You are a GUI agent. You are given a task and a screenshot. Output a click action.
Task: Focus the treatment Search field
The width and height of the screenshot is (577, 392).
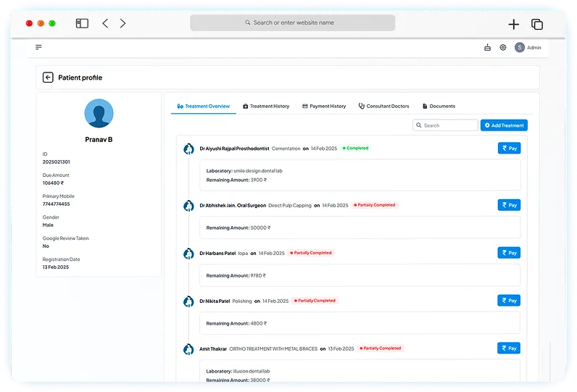pos(445,125)
